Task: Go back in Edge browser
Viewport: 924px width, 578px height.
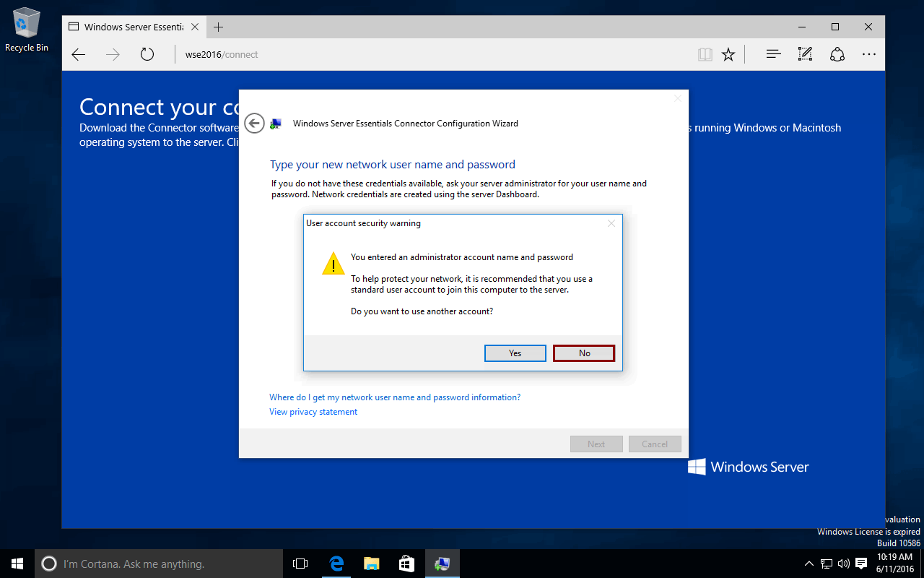Action: point(79,54)
